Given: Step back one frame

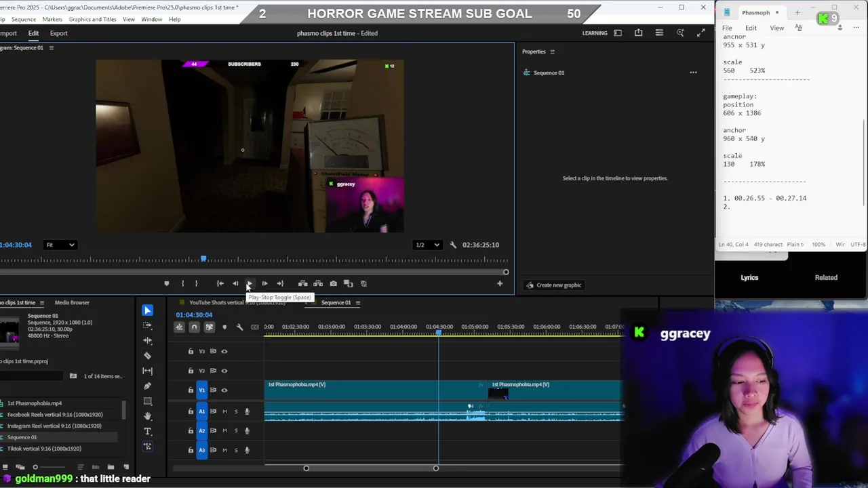Looking at the screenshot, I should [x=235, y=283].
